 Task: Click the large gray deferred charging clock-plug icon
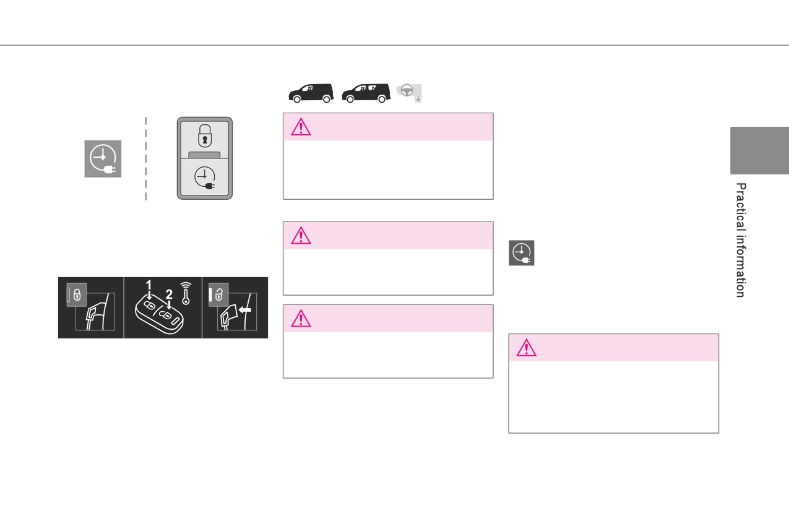pos(103,158)
